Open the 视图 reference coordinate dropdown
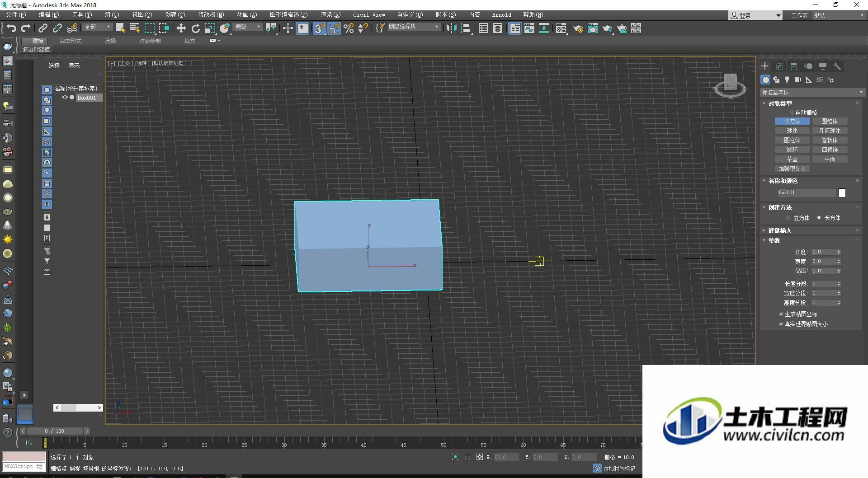868x478 pixels. point(248,27)
